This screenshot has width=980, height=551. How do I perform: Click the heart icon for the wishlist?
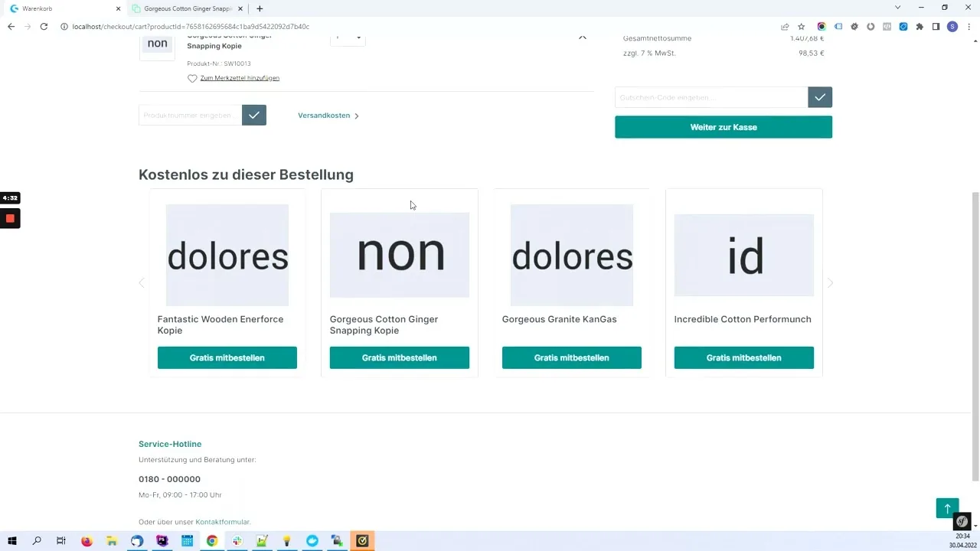pyautogui.click(x=192, y=78)
